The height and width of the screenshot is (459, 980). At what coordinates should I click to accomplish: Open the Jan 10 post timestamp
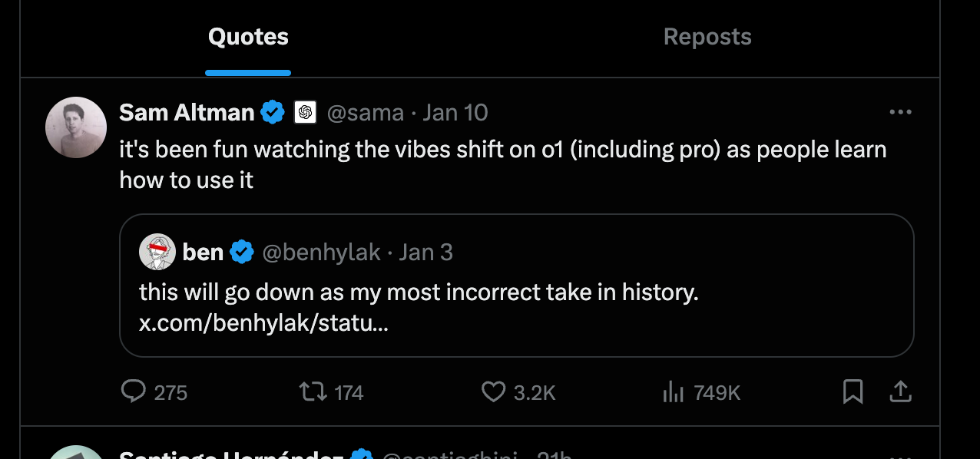(455, 113)
